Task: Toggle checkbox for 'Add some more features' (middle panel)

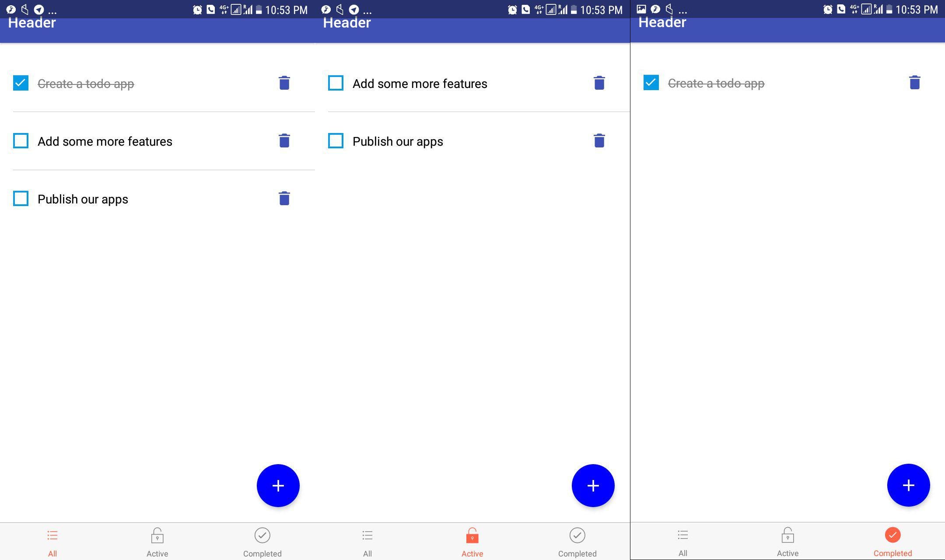Action: (x=335, y=83)
